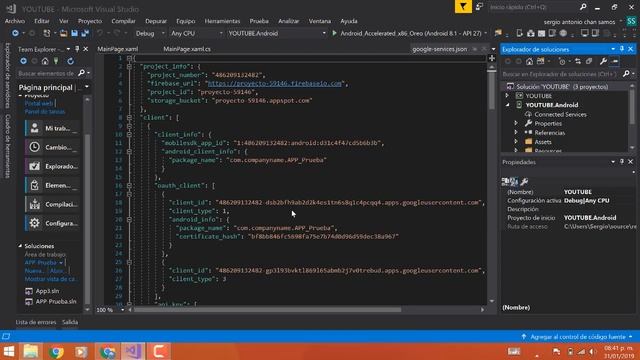This screenshot has width=640, height=360.
Task: Click Solution Explorer Collapse All icon
Action: (x=589, y=62)
